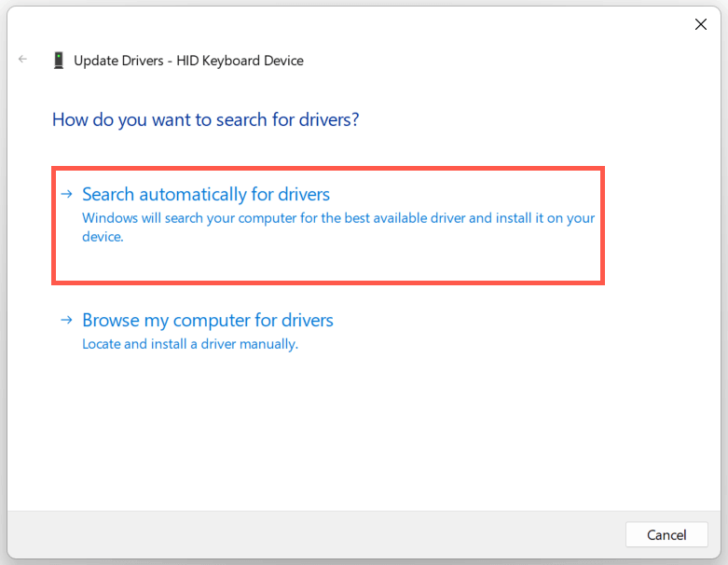Select Browse my computer for drivers
Image resolution: width=728 pixels, height=565 pixels.
[207, 320]
